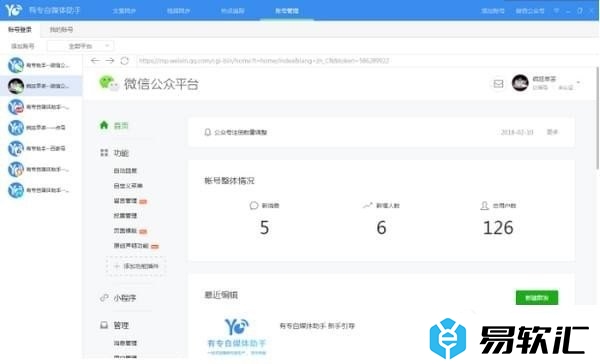Screen dimensions: 600x364
Task: Go forward with the browser forward arrow
Action: click(x=110, y=60)
